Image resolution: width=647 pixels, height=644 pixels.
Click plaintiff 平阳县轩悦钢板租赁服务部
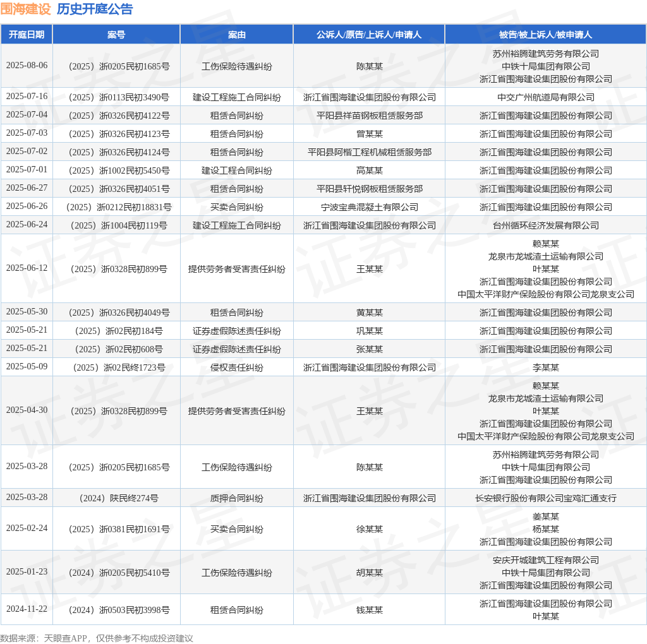pyautogui.click(x=369, y=189)
